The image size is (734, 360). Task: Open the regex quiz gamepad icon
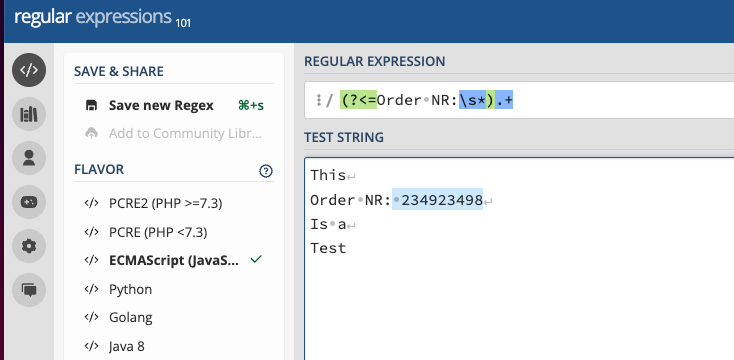tap(29, 202)
